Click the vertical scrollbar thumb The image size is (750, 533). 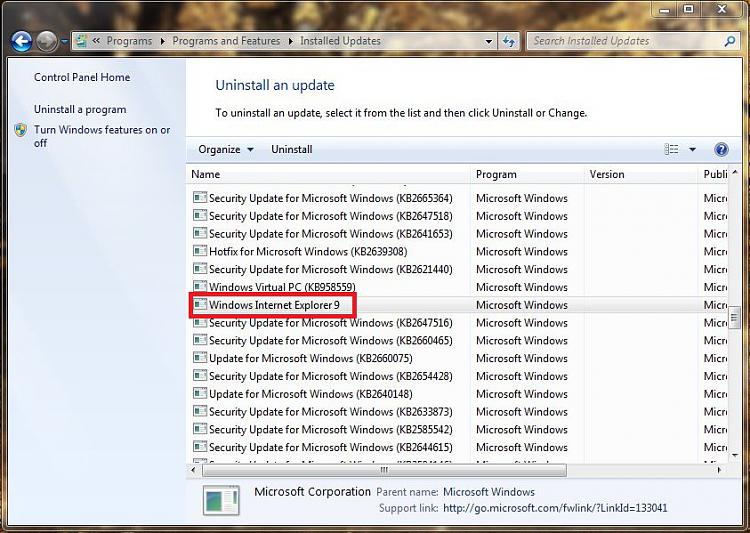(735, 317)
